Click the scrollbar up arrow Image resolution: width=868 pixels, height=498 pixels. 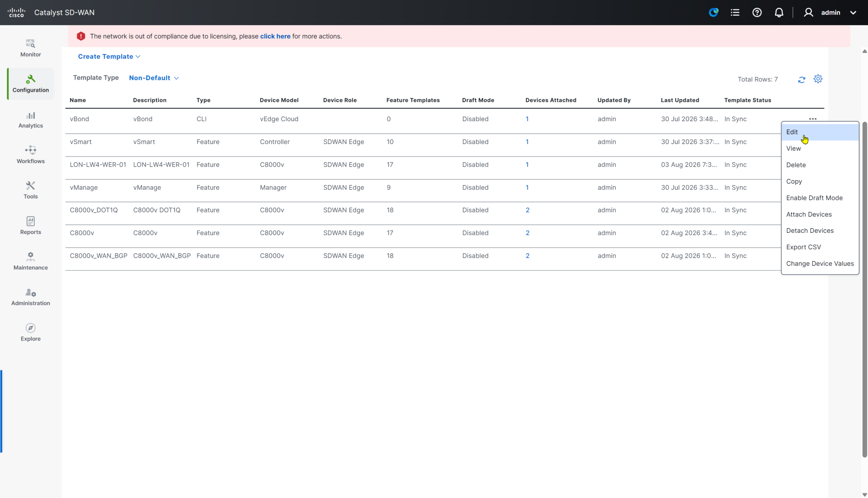tap(865, 51)
